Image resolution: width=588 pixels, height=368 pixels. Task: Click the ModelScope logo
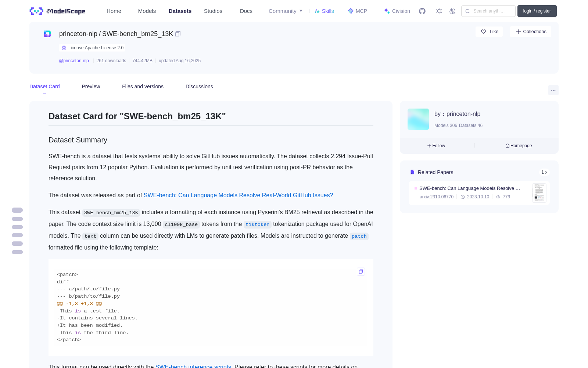pyautogui.click(x=58, y=11)
